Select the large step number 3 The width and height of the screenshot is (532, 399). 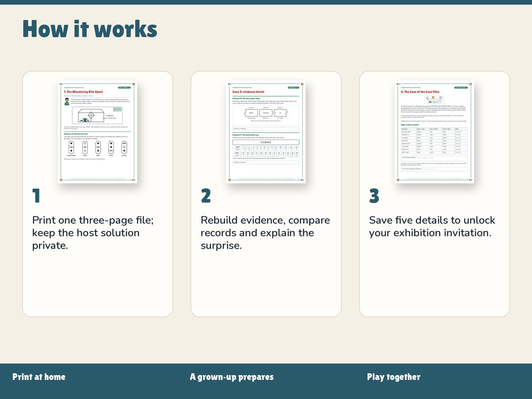coord(374,196)
